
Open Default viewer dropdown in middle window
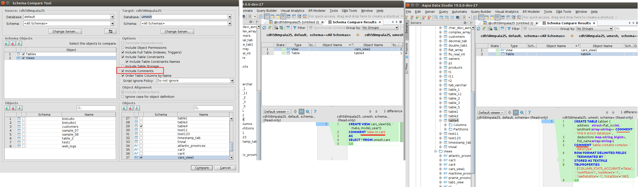point(276,112)
